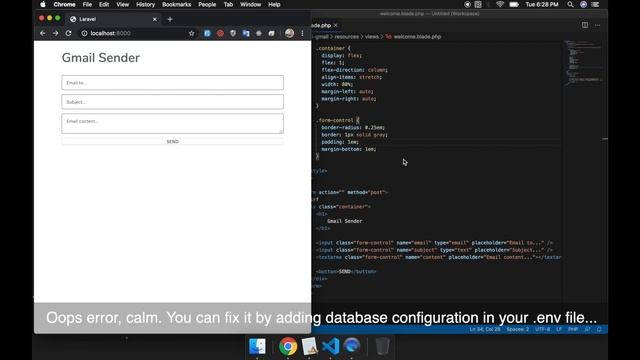This screenshot has width=640, height=360.
Task: Open the translate extension icon
Action: click(246, 33)
